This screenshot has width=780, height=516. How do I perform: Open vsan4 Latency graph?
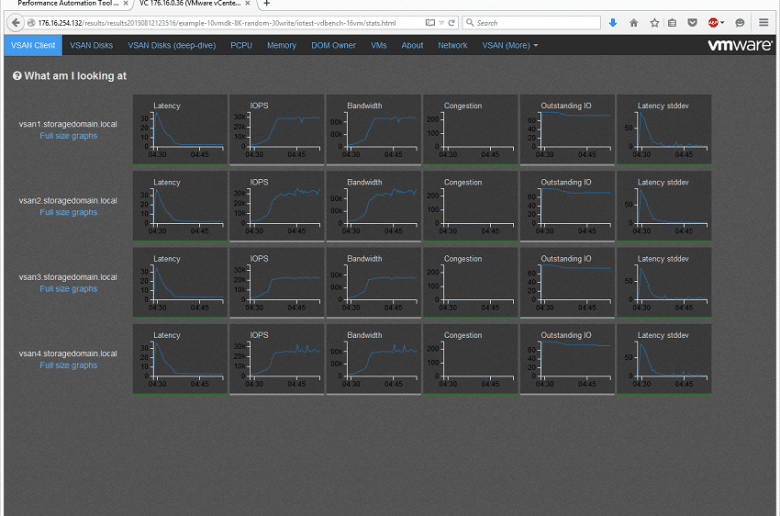(x=180, y=359)
